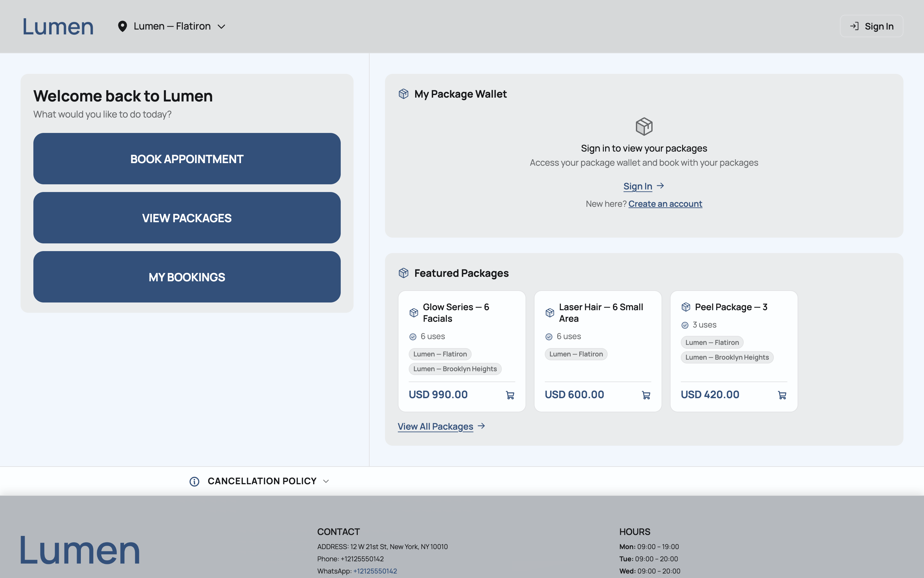Click Brooklyn Heights tag on Glow Series
The image size is (924, 578).
pyautogui.click(x=455, y=369)
